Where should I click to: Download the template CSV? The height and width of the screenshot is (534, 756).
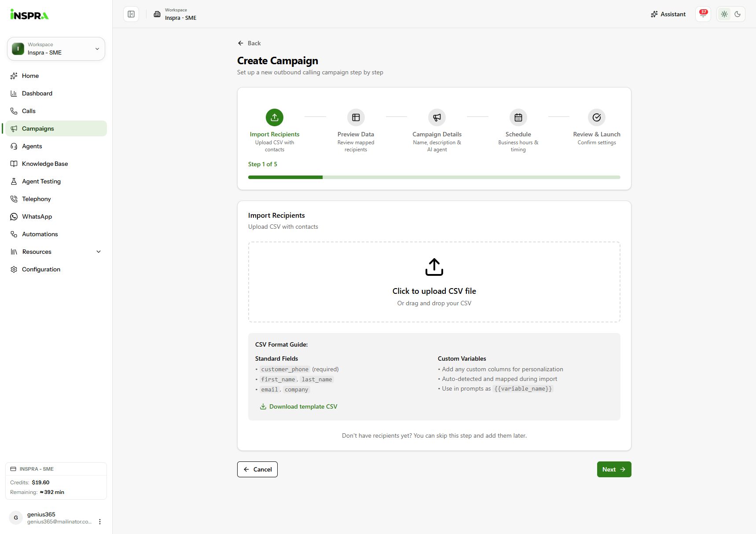[299, 406]
